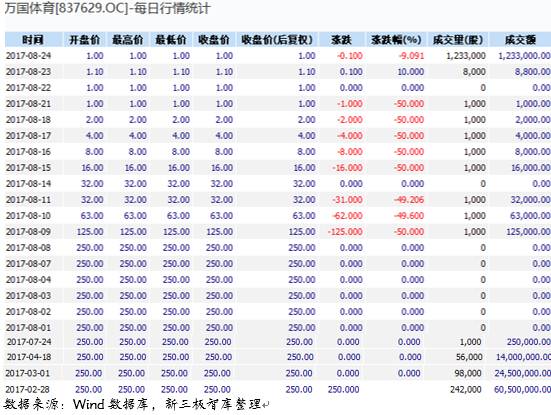Select the date cell 2017-08-23
This screenshot has height=415, width=551.
click(x=28, y=72)
